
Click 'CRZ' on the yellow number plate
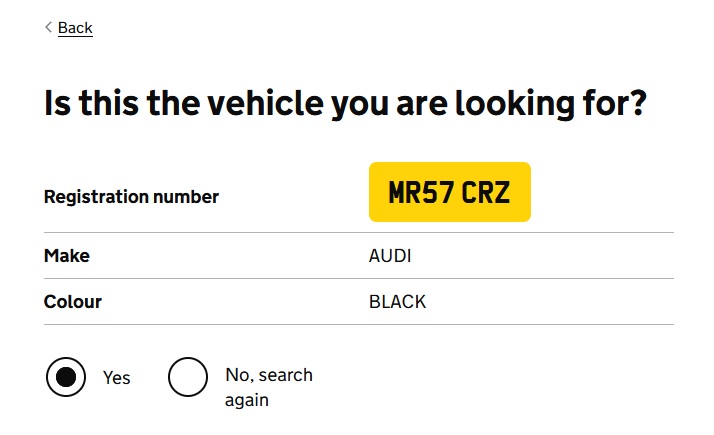[485, 193]
